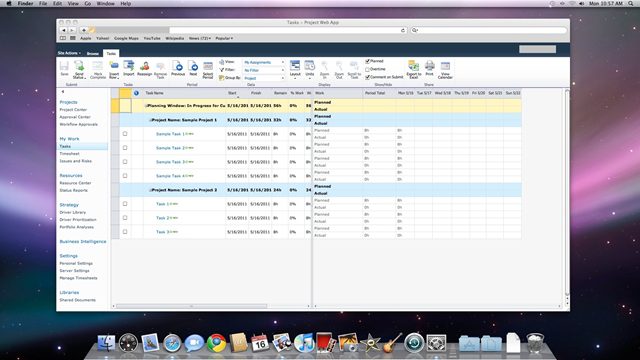Click the browser reload icon
The height and width of the screenshot is (360, 640).
403,30
